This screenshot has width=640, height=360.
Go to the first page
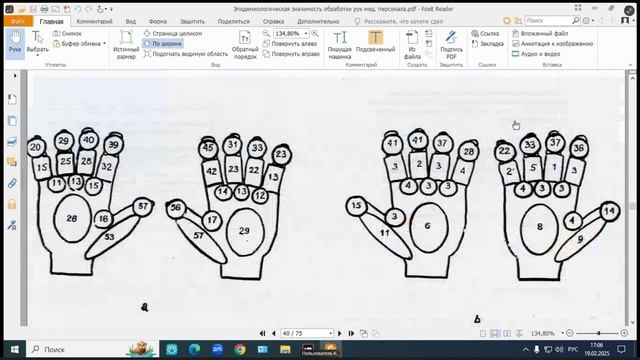262,333
